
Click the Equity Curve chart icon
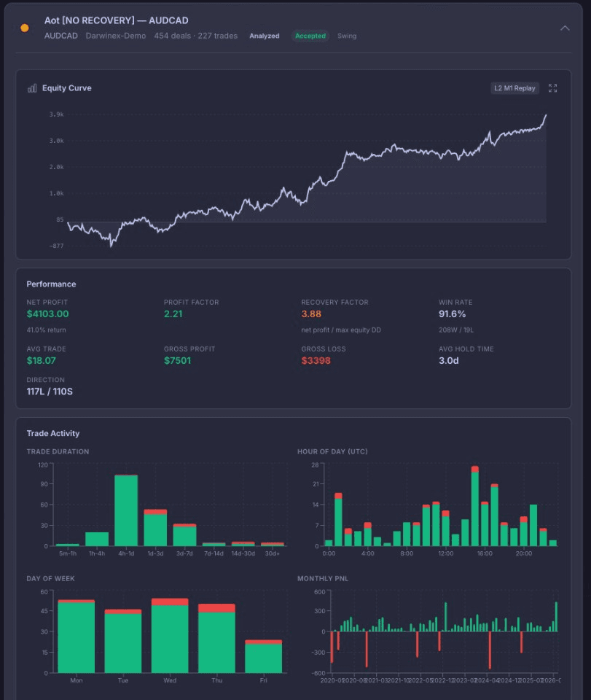(32, 88)
